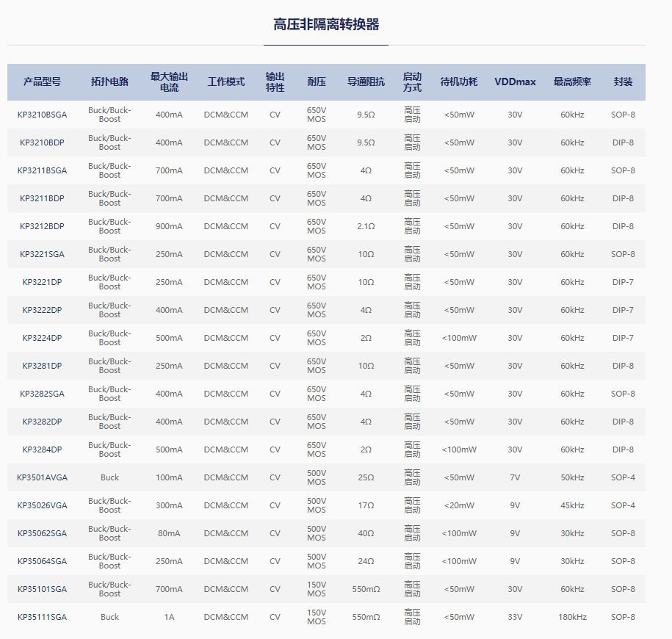The image size is (672, 639).
Task: Select the KP3210BSGA product model link
Action: [x=40, y=115]
